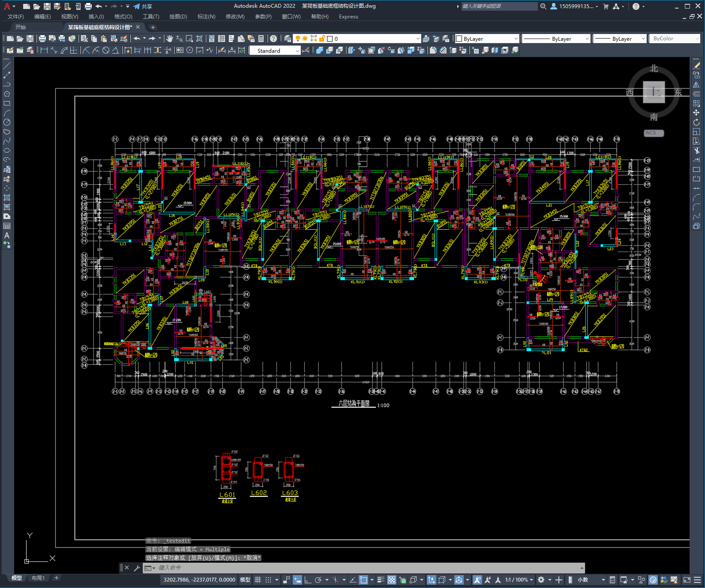Click the keyword search field in title bar
Screen dimensions: 705x588
click(499, 6)
